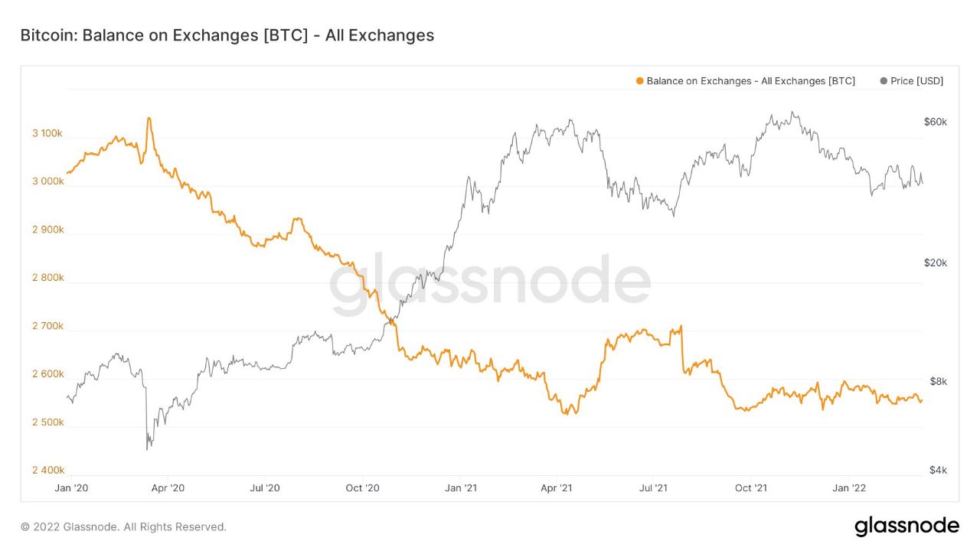
Task: Toggle the Price [USD] legend label
Action: (x=916, y=81)
